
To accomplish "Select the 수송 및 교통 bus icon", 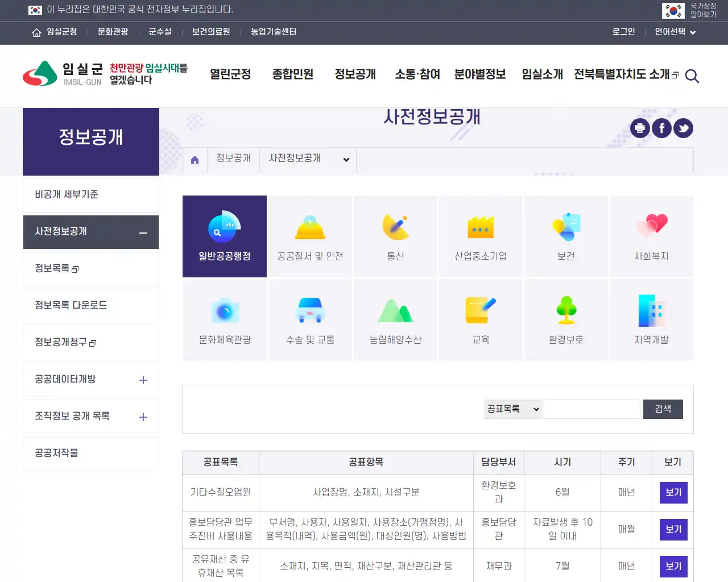I will tap(310, 310).
